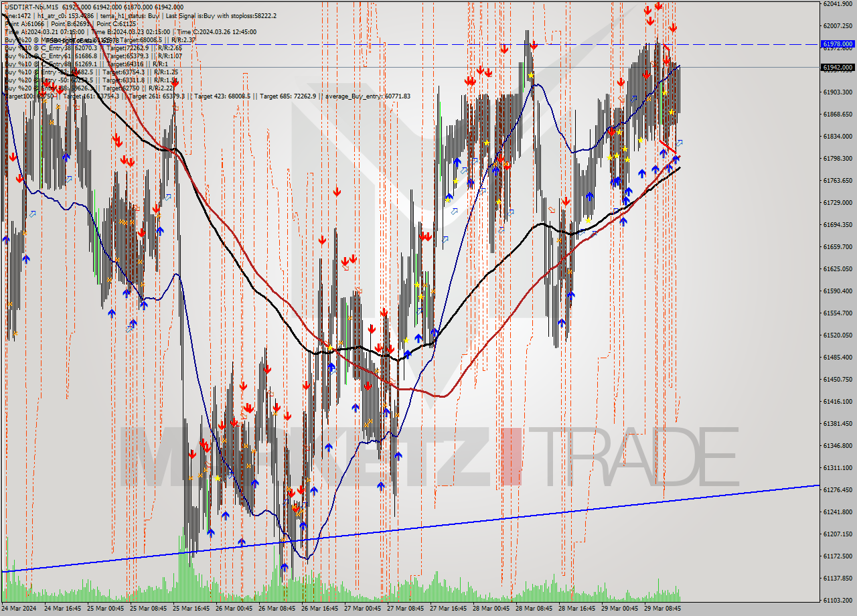Click the '26 Mar 16:45' time axis label
Viewport: 857px width, 616px height.
point(320,609)
